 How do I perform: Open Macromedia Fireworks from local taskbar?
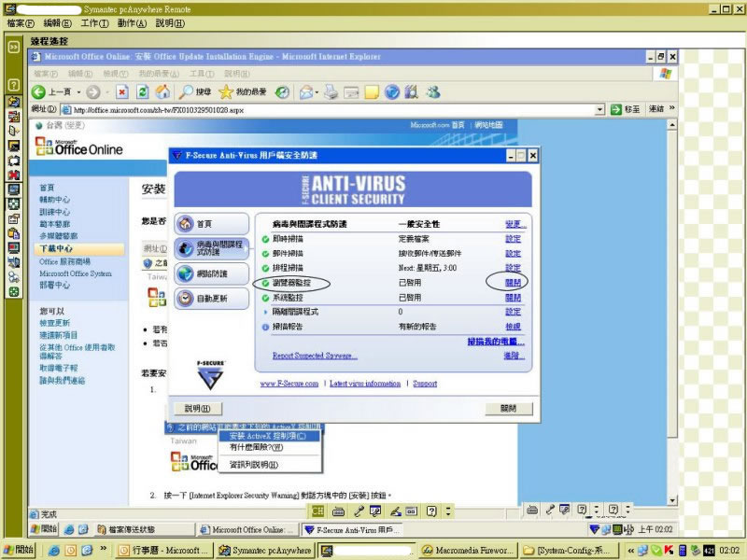468,551
